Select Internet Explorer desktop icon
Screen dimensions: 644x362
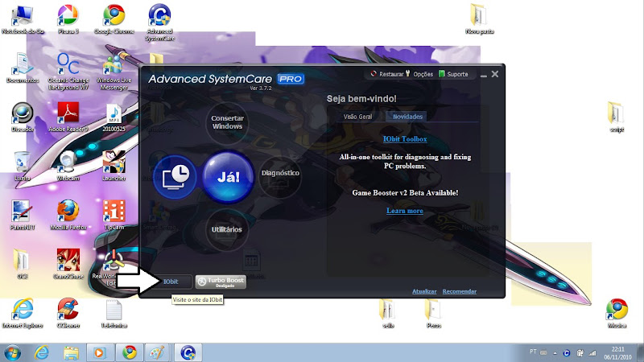23,313
